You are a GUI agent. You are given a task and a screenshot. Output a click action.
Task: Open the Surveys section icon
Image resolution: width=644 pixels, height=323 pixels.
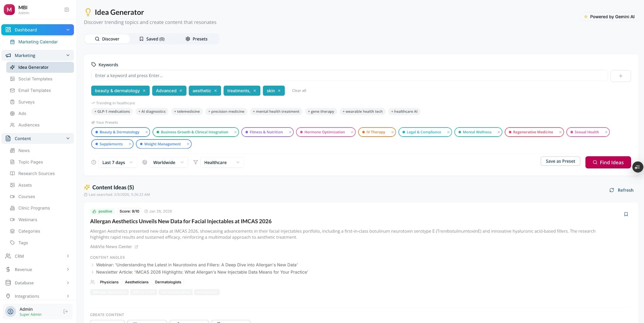click(12, 102)
